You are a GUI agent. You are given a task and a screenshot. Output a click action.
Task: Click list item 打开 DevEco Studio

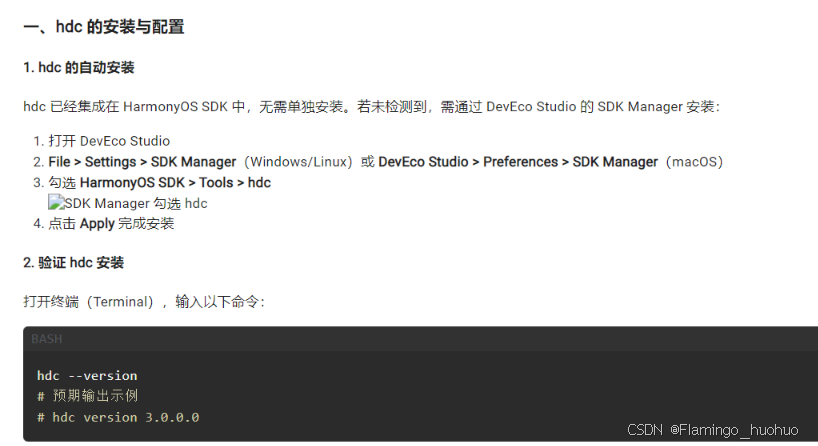(109, 141)
